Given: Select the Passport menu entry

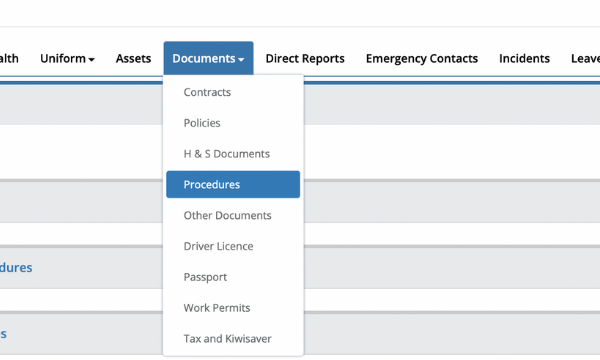Looking at the screenshot, I should pos(233,277).
